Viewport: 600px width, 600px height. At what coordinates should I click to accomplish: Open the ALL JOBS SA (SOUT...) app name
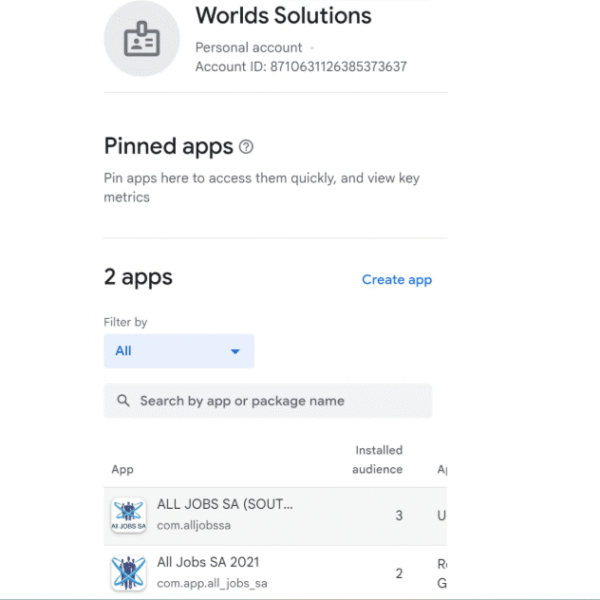[x=225, y=505]
